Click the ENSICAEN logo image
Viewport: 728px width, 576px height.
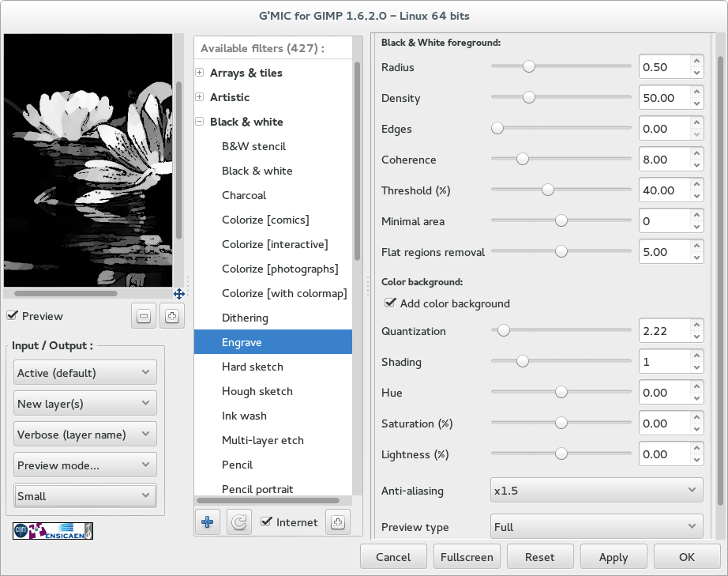pos(53,530)
